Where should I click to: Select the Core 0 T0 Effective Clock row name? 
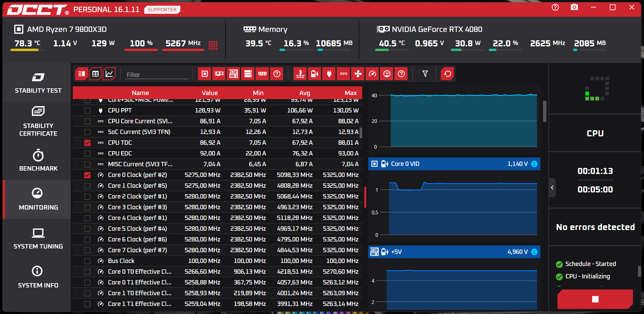140,272
